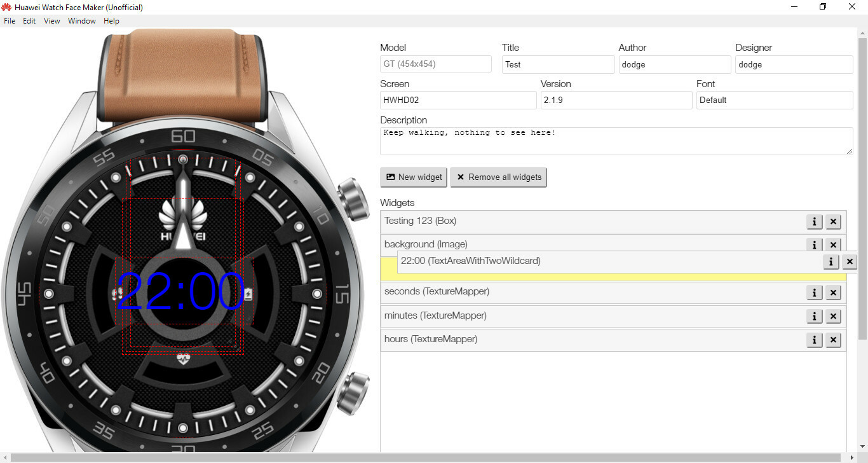
Task: Click Remove all widgets button
Action: point(499,177)
